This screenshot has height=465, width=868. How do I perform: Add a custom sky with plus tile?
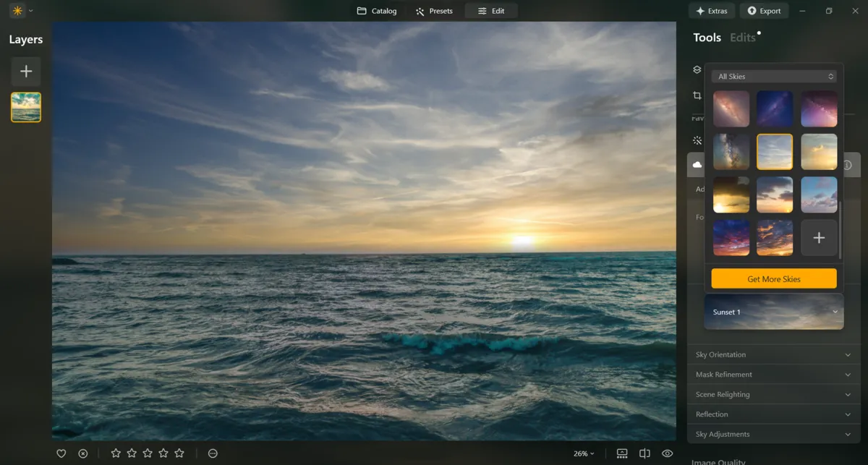click(819, 238)
